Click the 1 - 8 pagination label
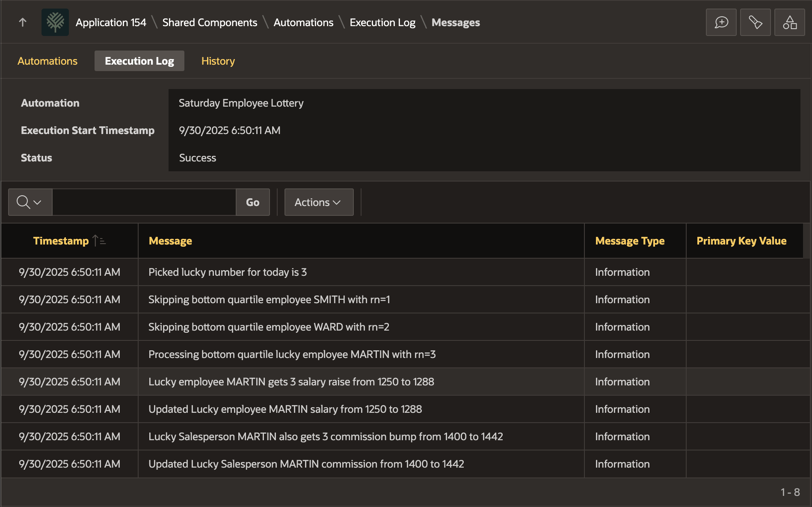The width and height of the screenshot is (812, 507). (790, 492)
